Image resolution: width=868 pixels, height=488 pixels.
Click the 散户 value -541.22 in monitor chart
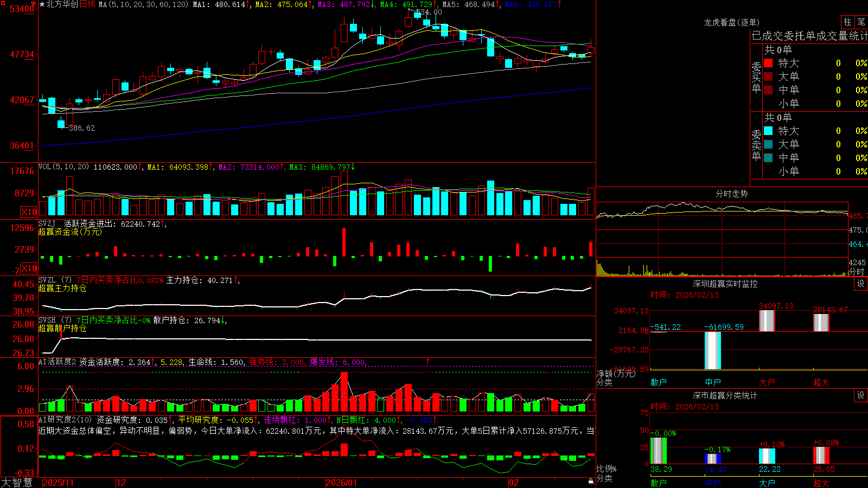(x=666, y=327)
